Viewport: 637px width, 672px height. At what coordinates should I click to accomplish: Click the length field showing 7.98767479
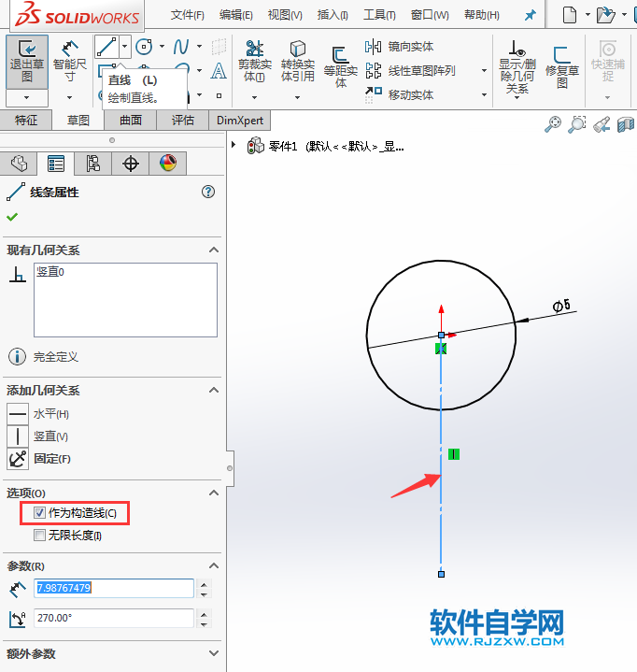[114, 588]
